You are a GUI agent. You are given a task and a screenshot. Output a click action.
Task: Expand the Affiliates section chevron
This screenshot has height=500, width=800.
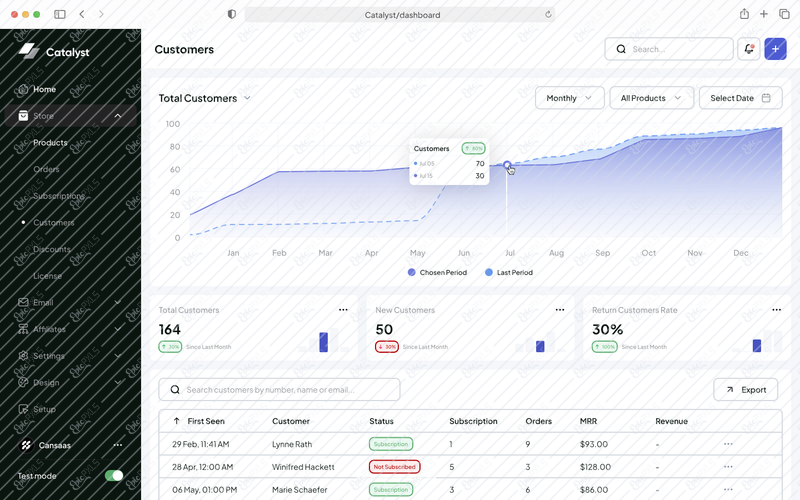click(118, 329)
